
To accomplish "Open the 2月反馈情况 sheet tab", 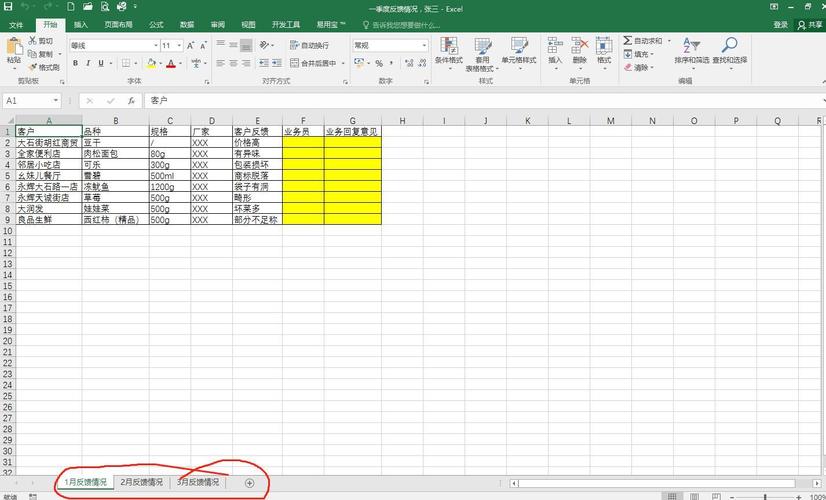I will 141,482.
